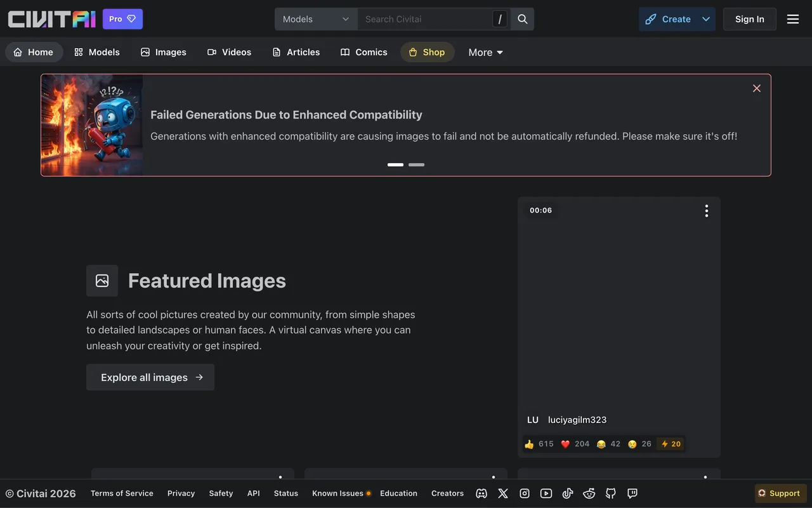This screenshot has height=508, width=812.
Task: Select first announcement slide indicator
Action: (x=395, y=164)
